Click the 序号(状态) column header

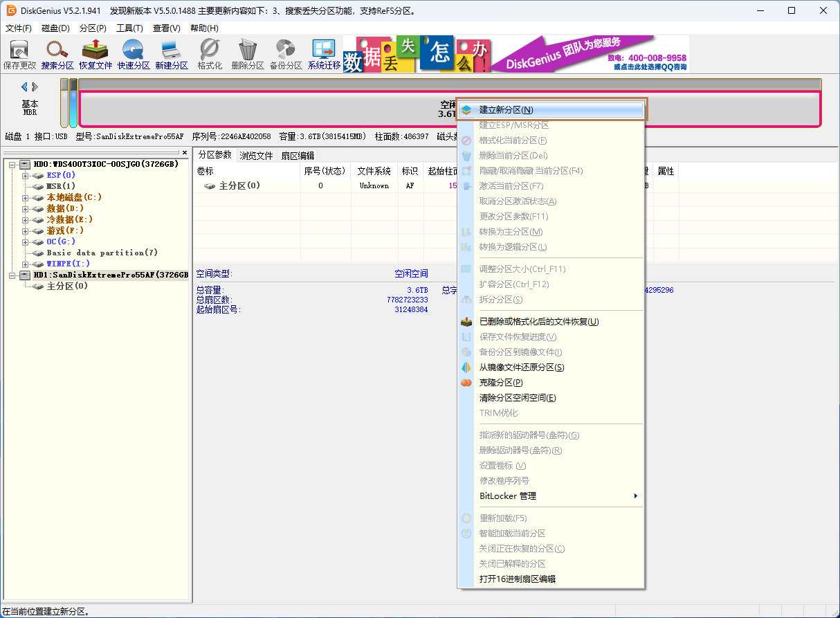tap(325, 171)
